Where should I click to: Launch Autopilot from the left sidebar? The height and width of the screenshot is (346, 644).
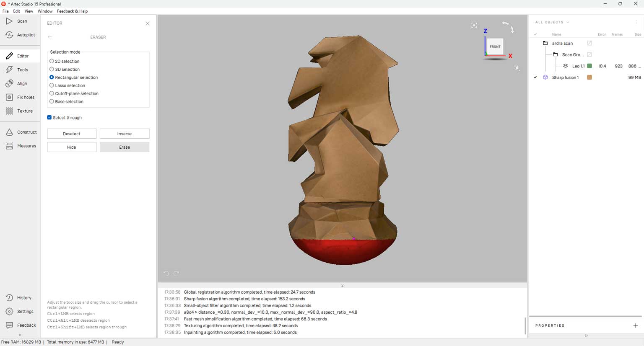[x=20, y=35]
